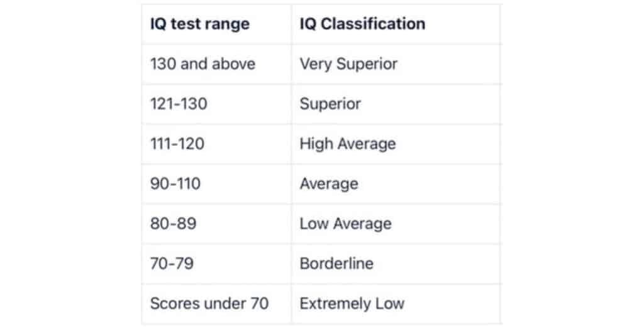
Task: Click the "90-110" range cell
Action: 175,183
